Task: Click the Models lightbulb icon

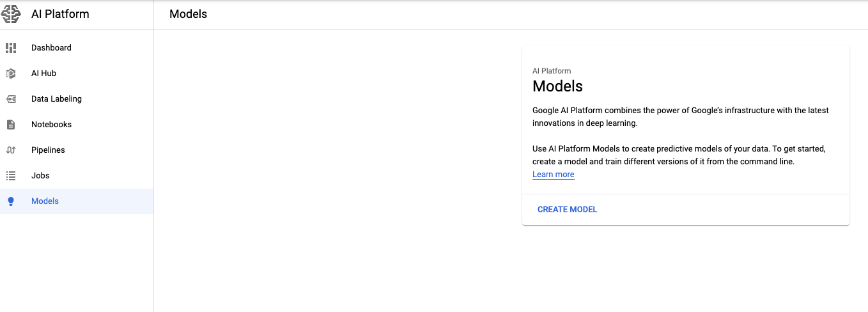Action: pyautogui.click(x=11, y=201)
